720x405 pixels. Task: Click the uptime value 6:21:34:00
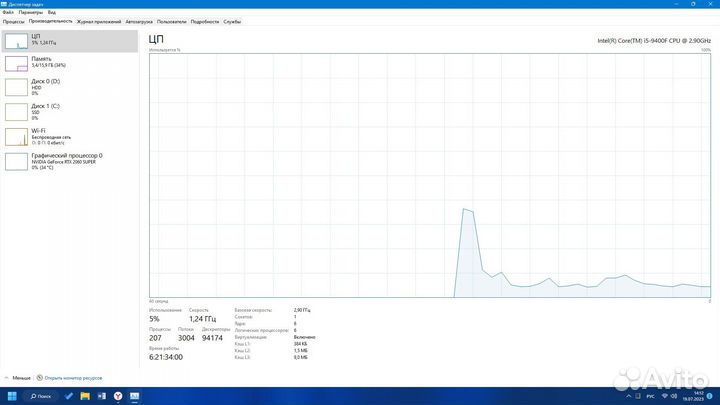pyautogui.click(x=166, y=357)
